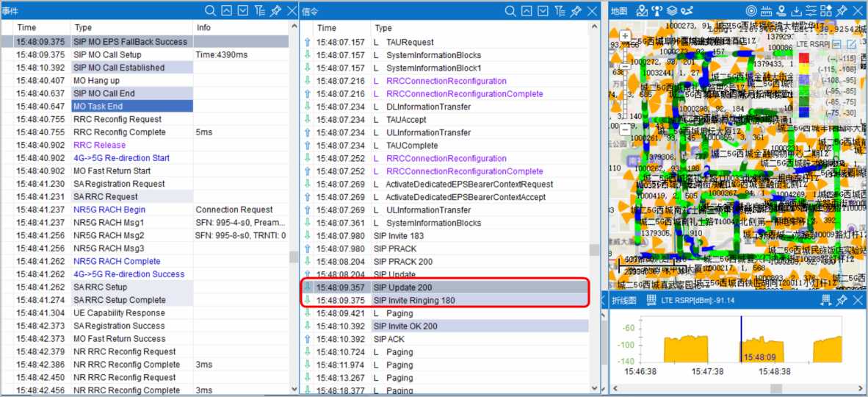Click the search icon in the 事件 panel

point(211,10)
